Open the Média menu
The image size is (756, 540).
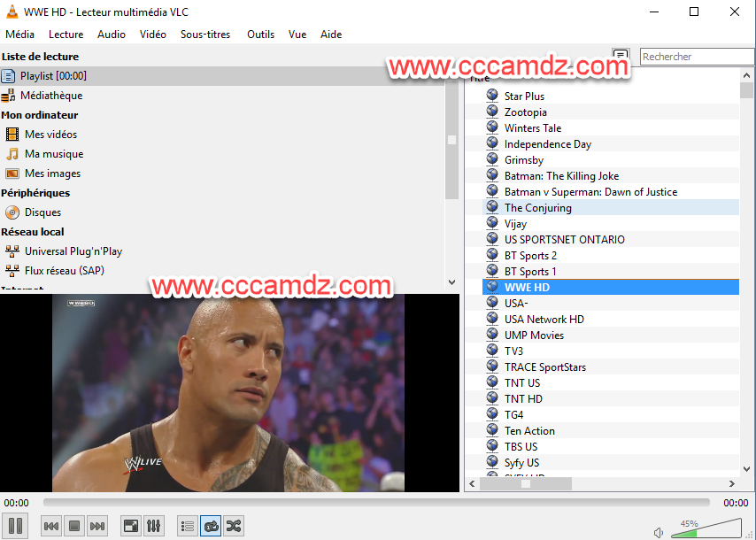[19, 35]
